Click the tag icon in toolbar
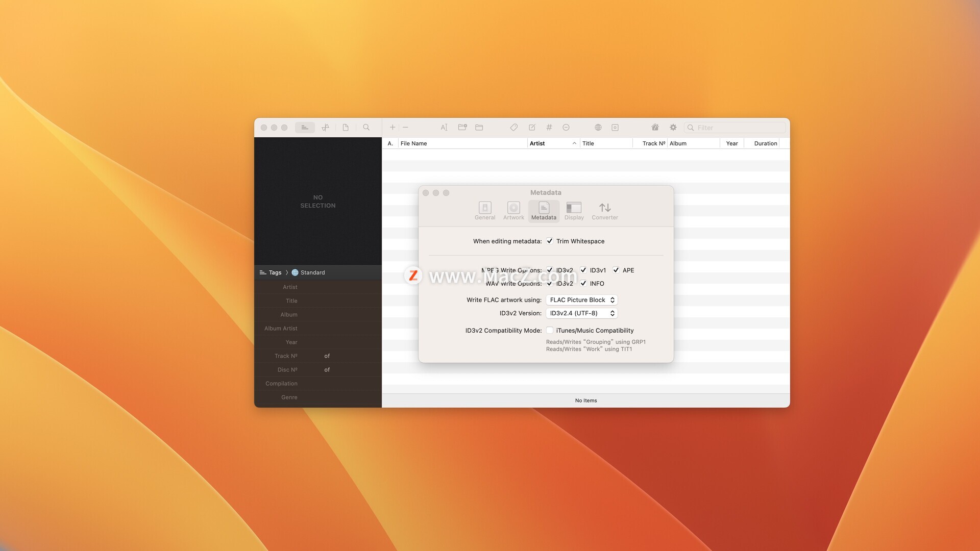The width and height of the screenshot is (980, 551). (x=514, y=128)
